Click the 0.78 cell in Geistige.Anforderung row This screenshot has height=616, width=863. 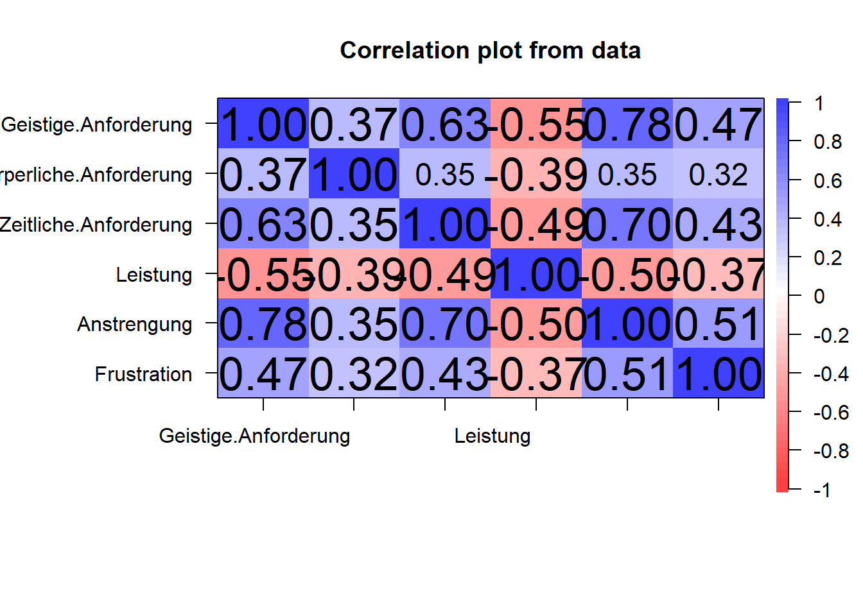(x=627, y=124)
